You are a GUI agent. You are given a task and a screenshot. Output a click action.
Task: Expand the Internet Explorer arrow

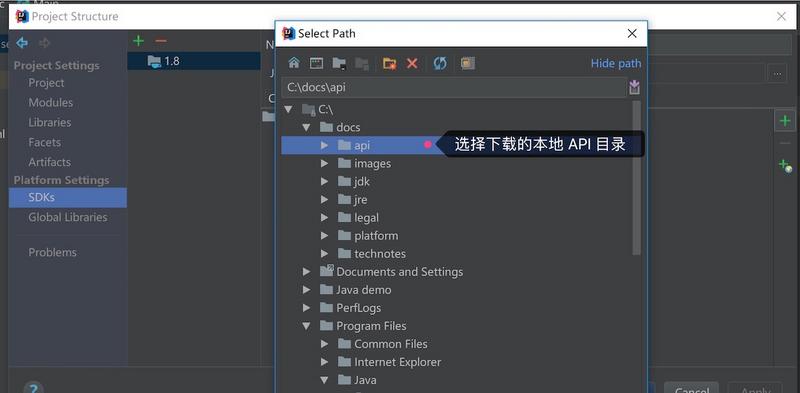[324, 362]
